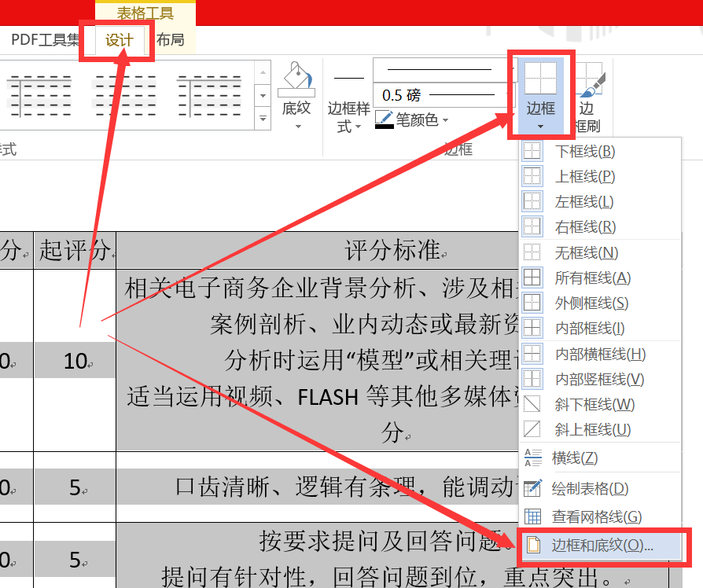Click the cell text 口齿清晰、逻辑有条理
The image size is (703, 588).
click(x=295, y=487)
